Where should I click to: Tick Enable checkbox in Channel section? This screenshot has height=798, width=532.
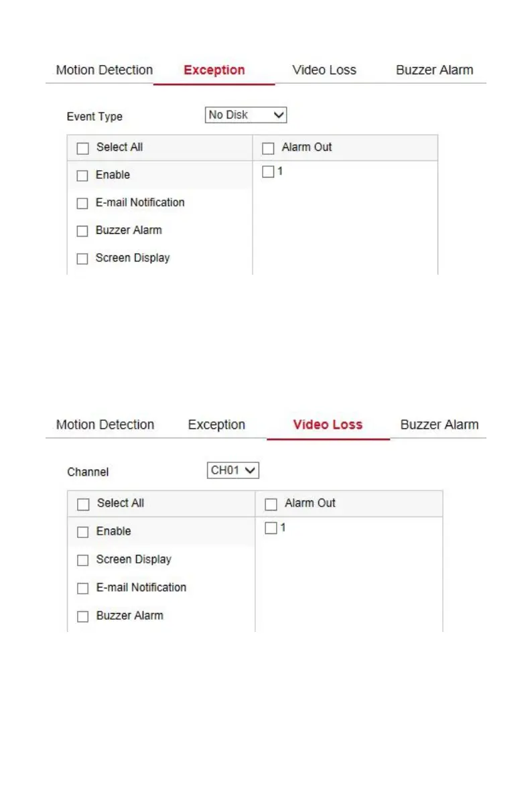[83, 533]
